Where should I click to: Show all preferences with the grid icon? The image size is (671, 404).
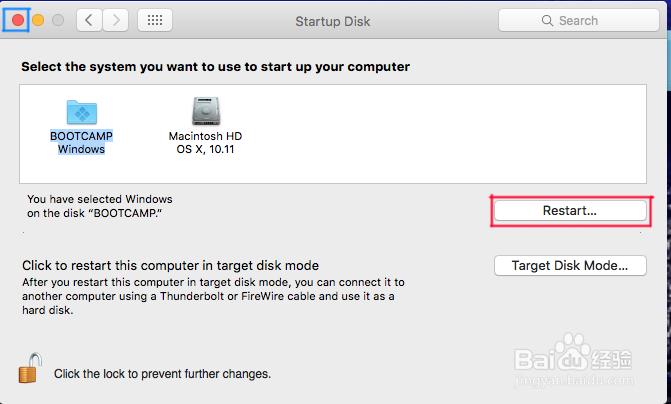[x=154, y=20]
